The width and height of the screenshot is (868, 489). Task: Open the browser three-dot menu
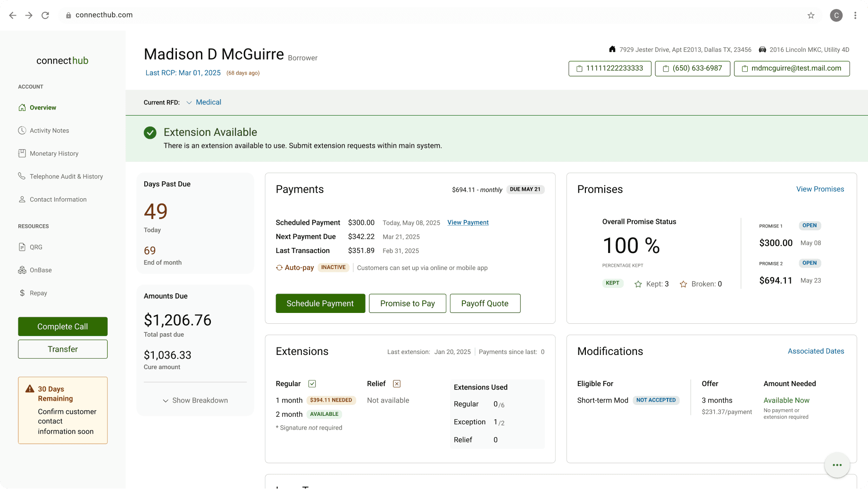855,15
